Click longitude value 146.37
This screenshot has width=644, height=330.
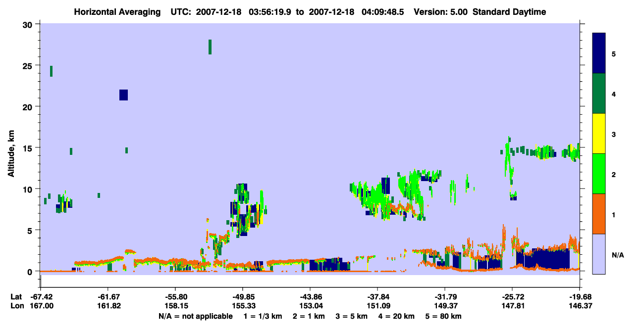pos(580,306)
